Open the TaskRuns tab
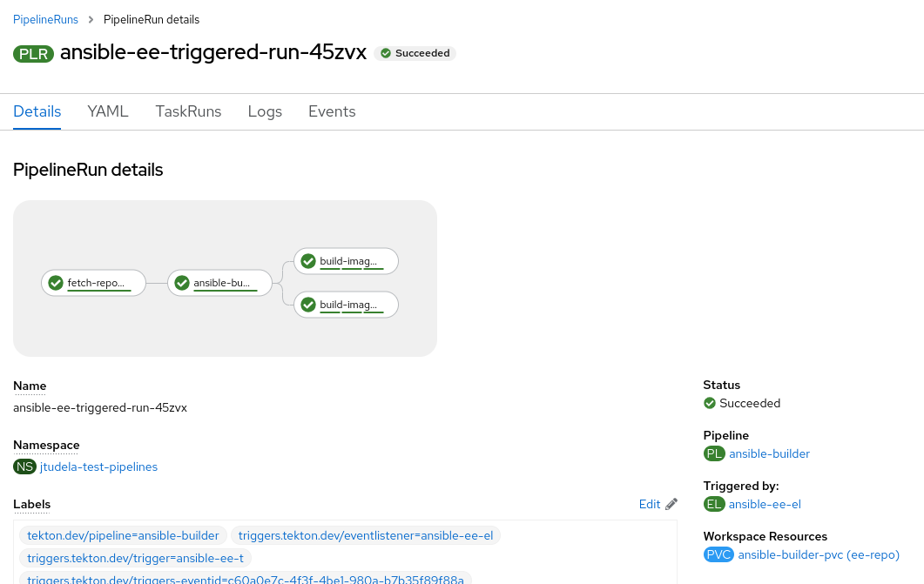Screen dimensions: 924x584 188,111
